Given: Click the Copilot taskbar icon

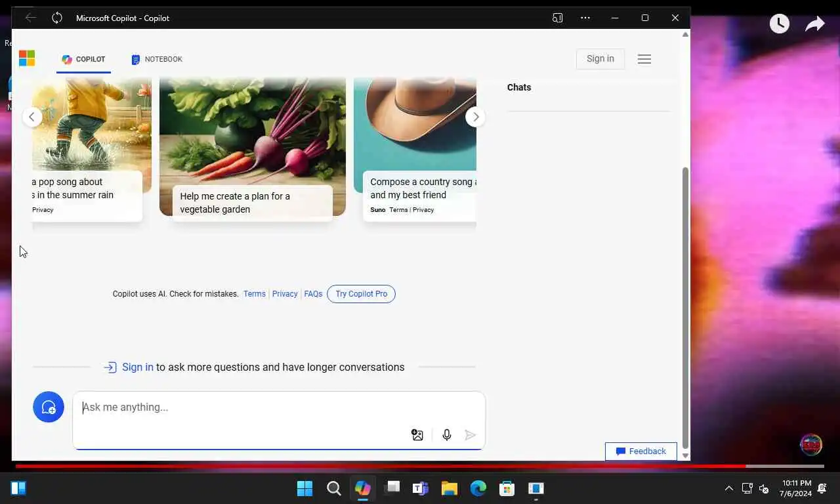Looking at the screenshot, I should (363, 488).
